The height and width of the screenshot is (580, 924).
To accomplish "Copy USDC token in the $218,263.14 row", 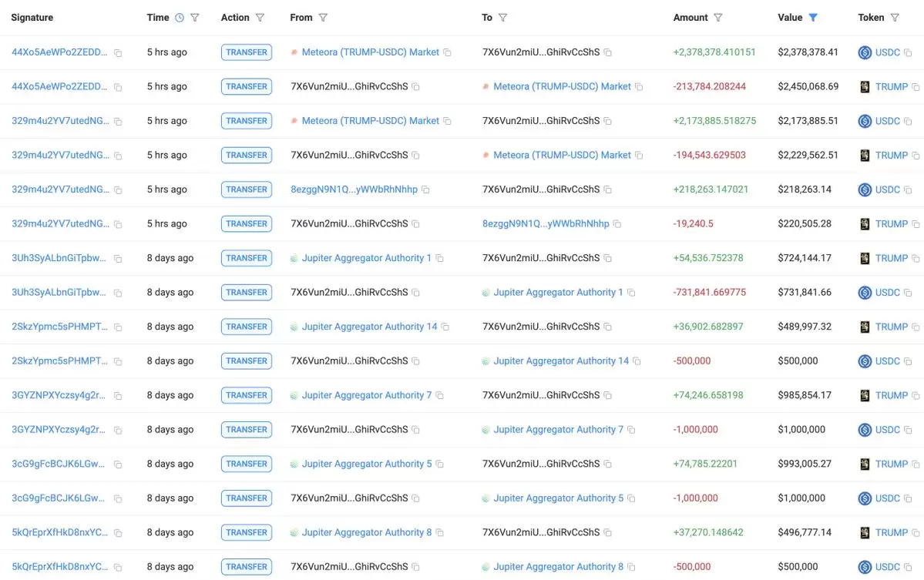I will click(x=908, y=189).
